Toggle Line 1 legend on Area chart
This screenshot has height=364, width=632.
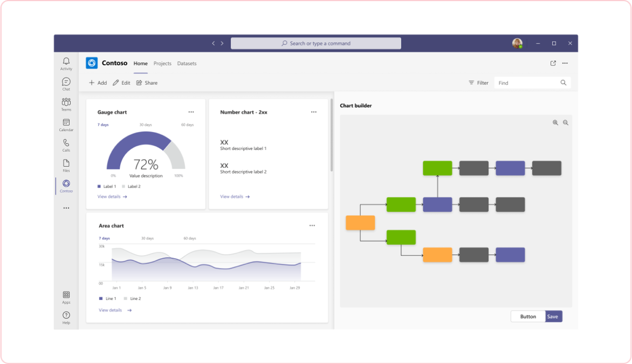(x=108, y=299)
